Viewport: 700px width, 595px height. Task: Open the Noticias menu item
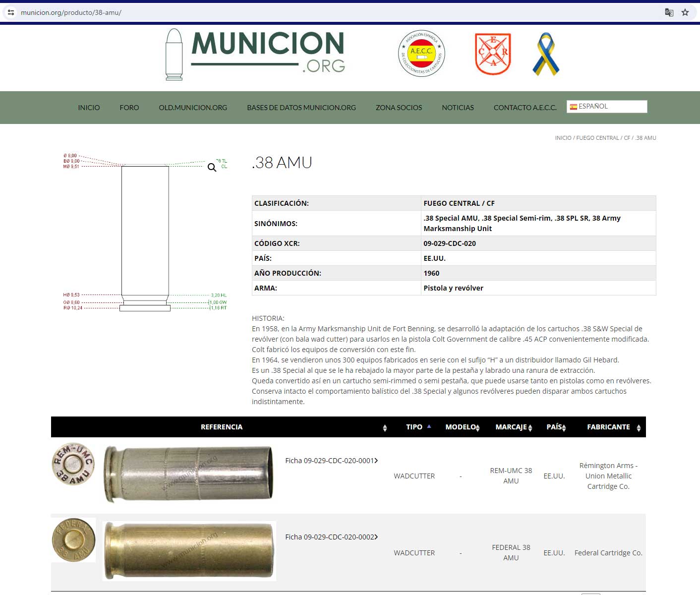click(458, 108)
